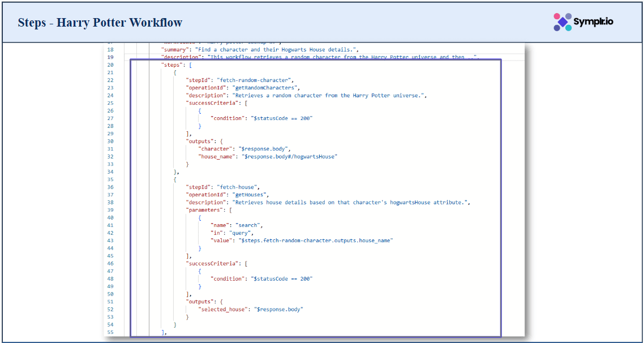Click the Symplr.io logo icon
644x343 pixels.
click(563, 22)
